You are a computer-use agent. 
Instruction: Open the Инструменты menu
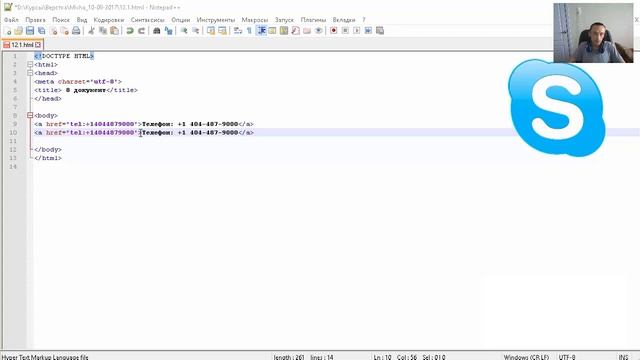pyautogui.click(x=216, y=20)
